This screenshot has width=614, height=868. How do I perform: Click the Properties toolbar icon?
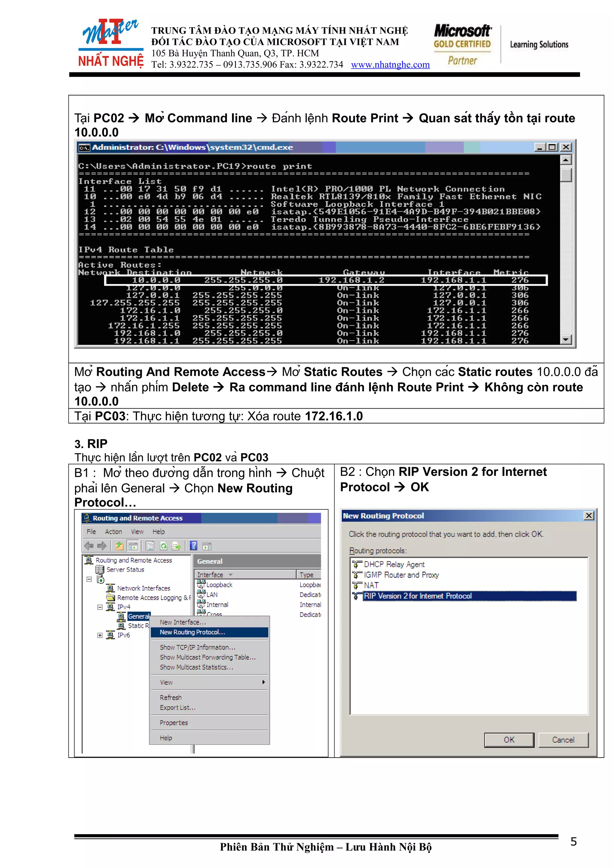click(150, 546)
